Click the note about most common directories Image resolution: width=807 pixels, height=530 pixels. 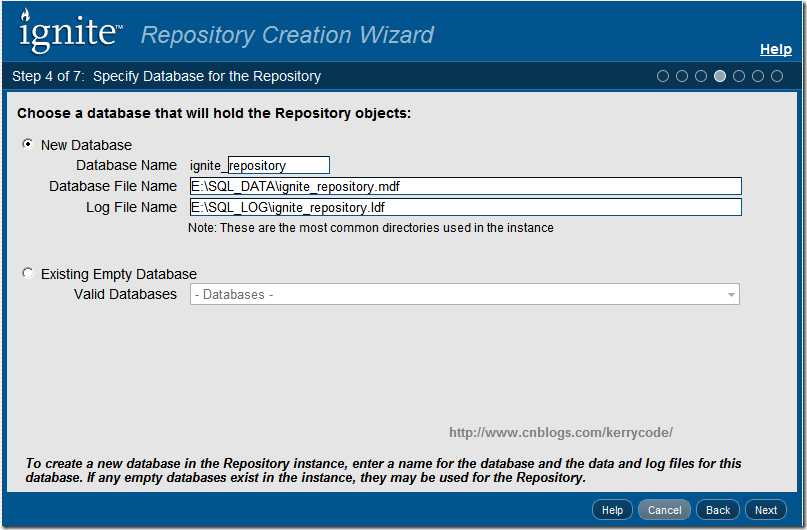click(x=371, y=227)
